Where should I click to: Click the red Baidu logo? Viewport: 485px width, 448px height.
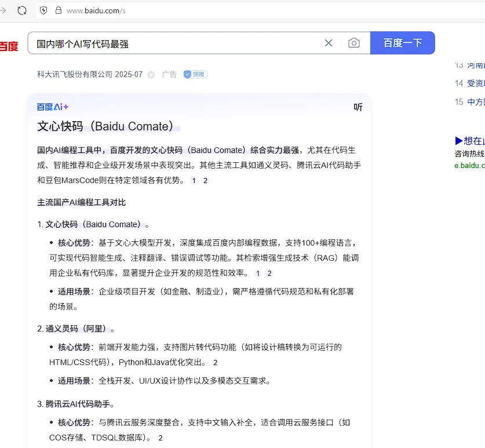pos(9,46)
